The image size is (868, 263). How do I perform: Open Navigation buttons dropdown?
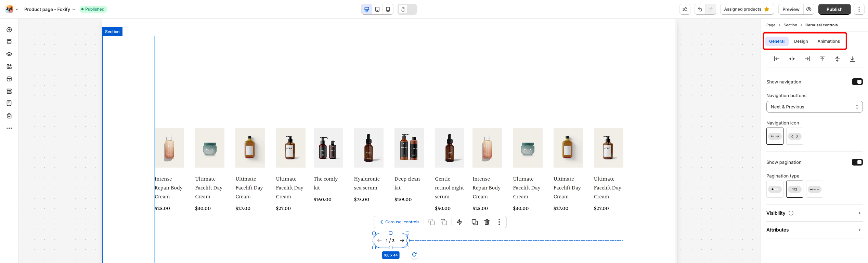point(814,107)
